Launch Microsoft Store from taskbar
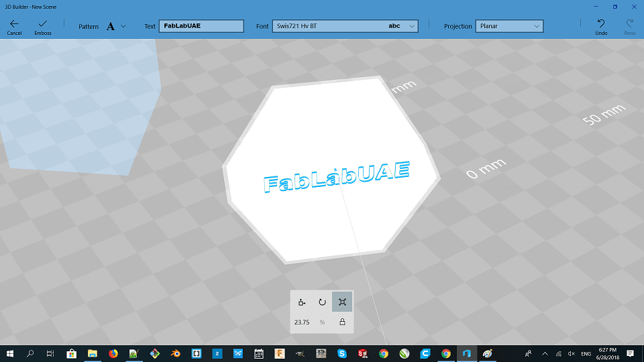 click(x=72, y=353)
